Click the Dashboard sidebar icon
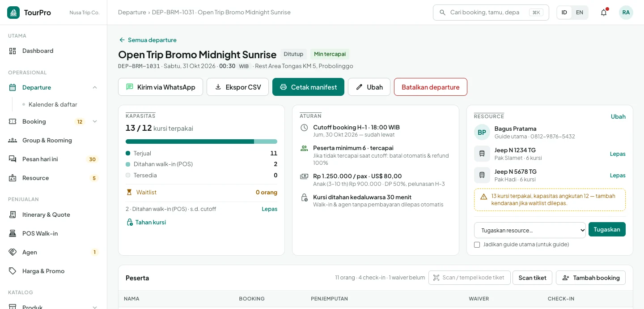Image resolution: width=644 pixels, height=309 pixels. [13, 51]
